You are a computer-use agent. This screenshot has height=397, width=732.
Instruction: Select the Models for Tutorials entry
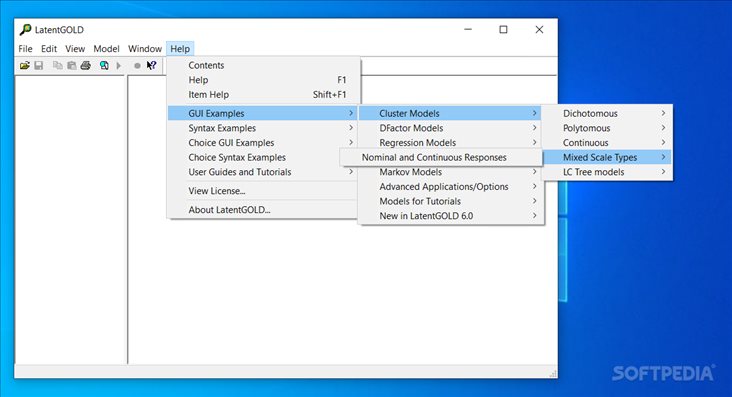451,201
